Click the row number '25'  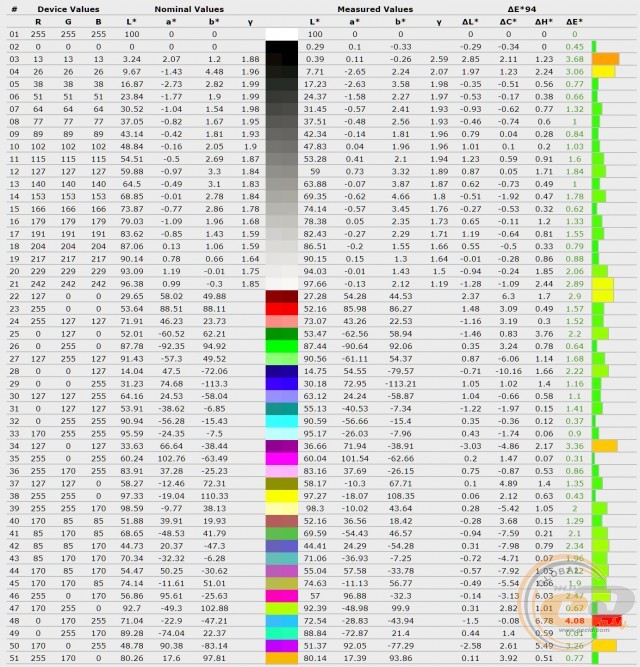[14, 334]
